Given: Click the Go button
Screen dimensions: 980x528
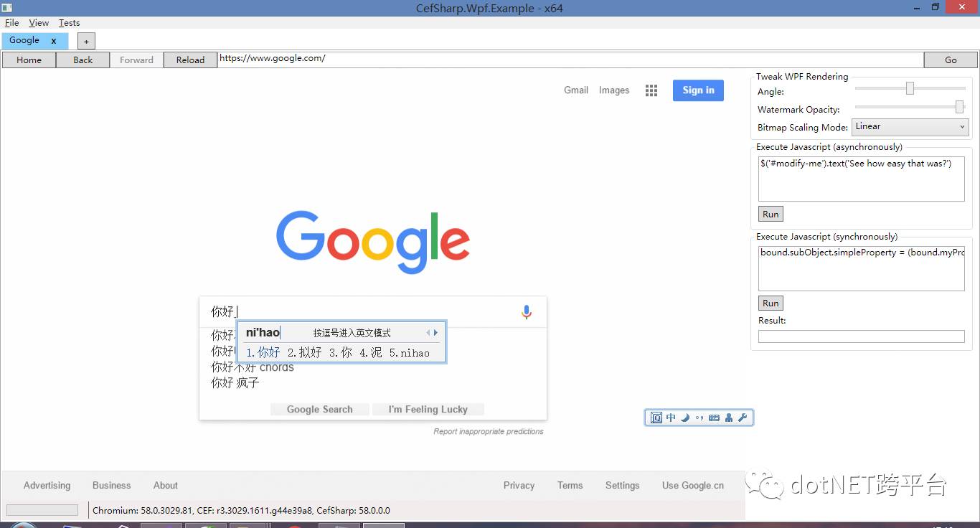Looking at the screenshot, I should 951,60.
